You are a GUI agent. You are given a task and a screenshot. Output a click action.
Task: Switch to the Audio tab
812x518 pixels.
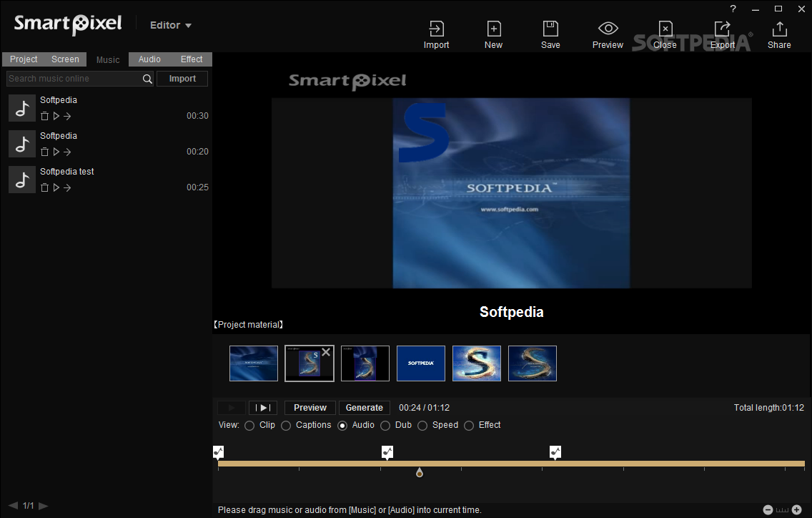coord(149,59)
